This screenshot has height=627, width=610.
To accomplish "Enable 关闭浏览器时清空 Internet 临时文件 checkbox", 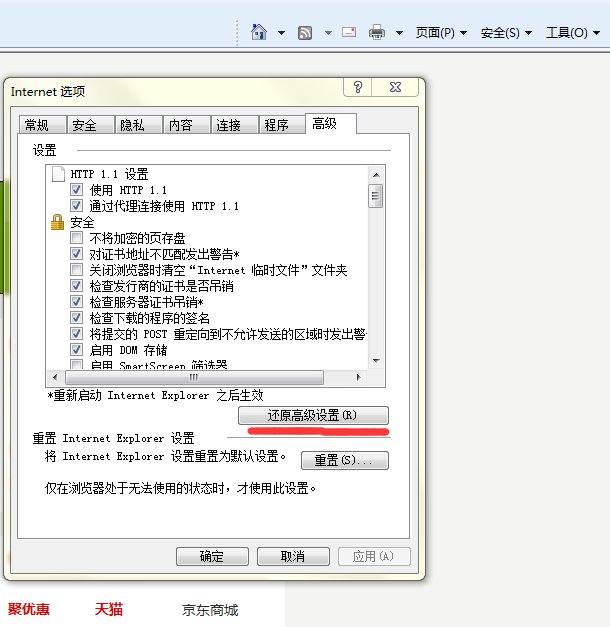I will coord(76,270).
